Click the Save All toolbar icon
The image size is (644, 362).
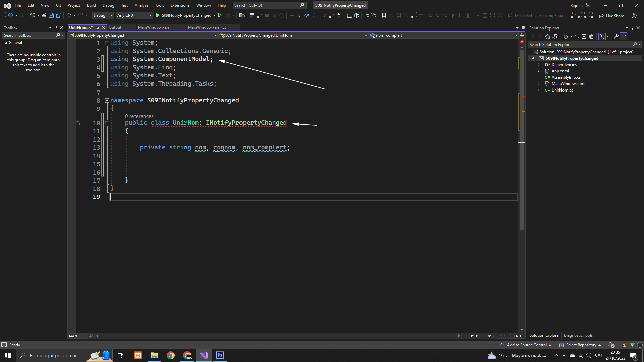(58, 15)
